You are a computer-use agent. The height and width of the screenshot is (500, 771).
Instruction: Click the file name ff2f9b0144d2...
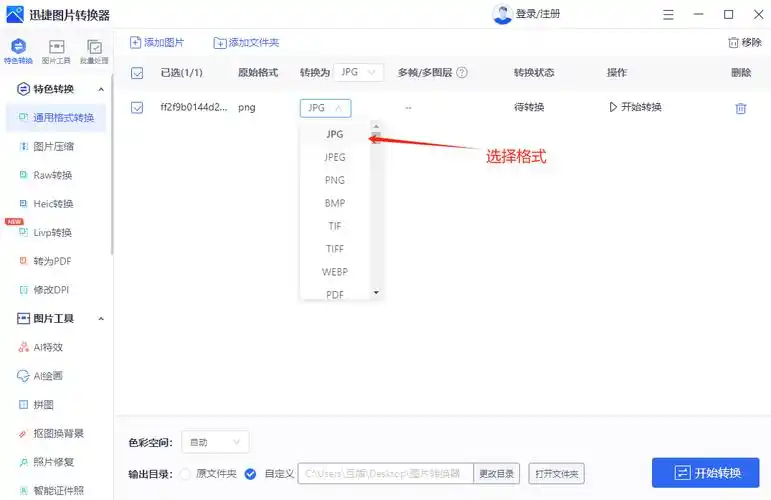[194, 107]
